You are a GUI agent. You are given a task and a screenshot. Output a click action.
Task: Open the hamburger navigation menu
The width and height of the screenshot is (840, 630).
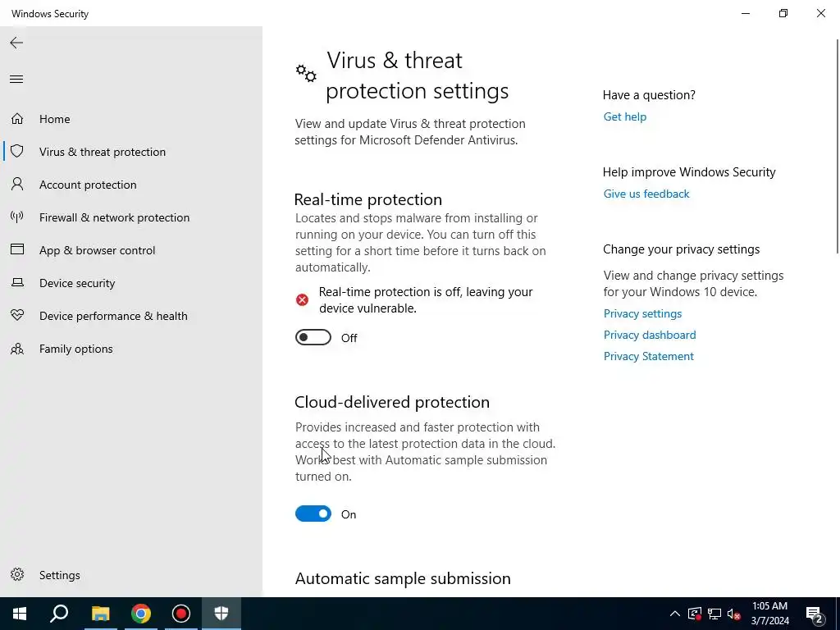(16, 80)
